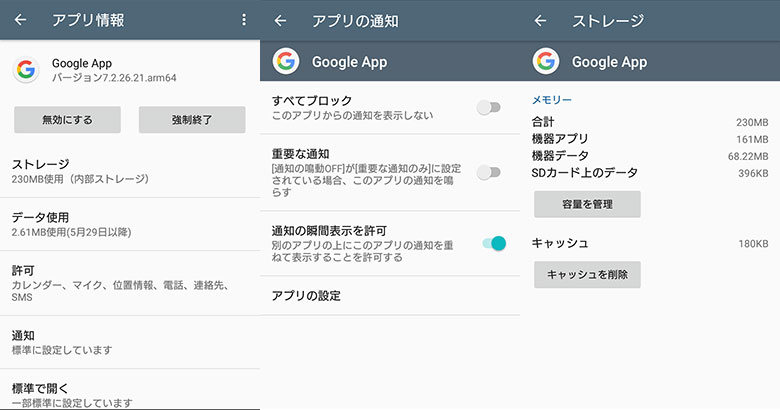Image resolution: width=780 pixels, height=410 pixels.
Task: Open 標準で開く item
Action: coord(130,390)
